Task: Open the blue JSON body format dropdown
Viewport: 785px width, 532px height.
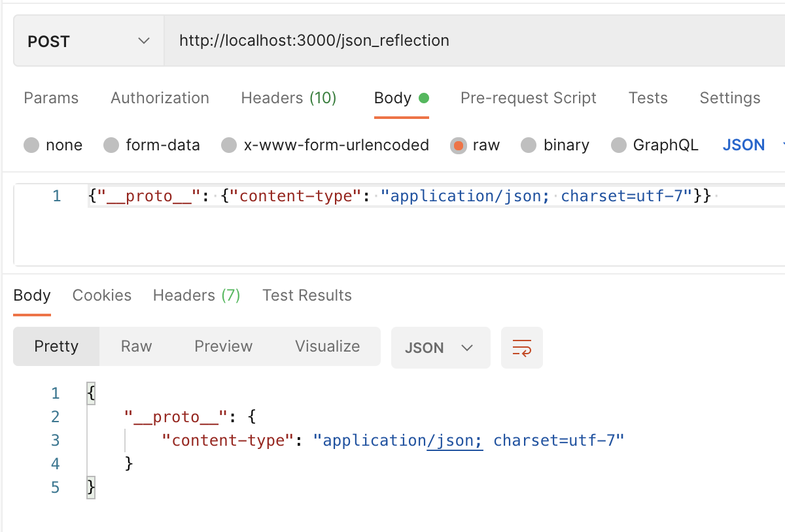Action: tap(752, 145)
